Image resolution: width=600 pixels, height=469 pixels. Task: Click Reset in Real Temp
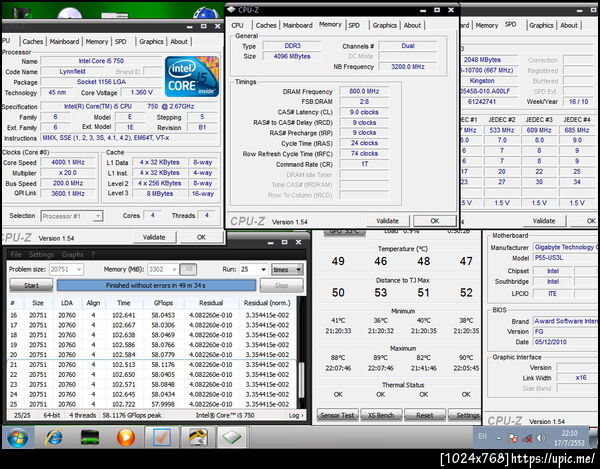tap(425, 415)
